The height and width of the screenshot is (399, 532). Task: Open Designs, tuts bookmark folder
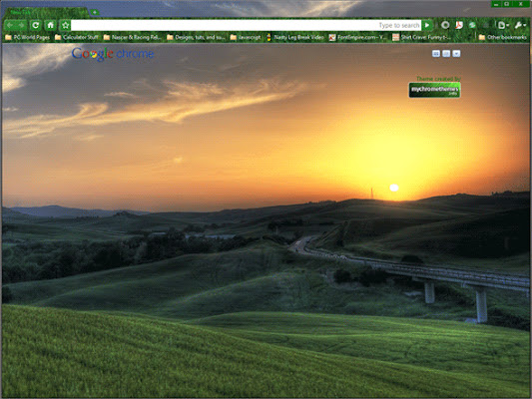[196, 37]
